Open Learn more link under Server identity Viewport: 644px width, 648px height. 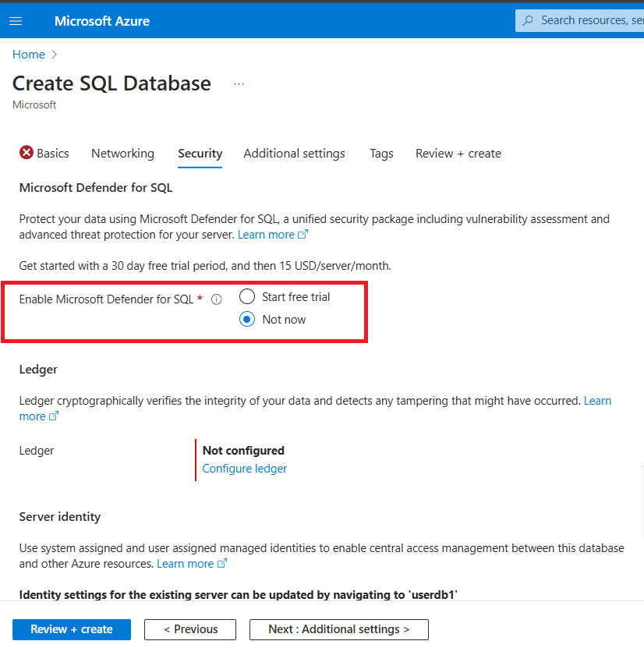click(192, 564)
